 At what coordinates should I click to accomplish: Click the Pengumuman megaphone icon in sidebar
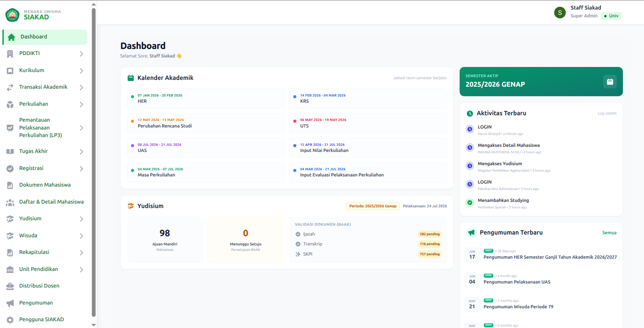(10, 303)
